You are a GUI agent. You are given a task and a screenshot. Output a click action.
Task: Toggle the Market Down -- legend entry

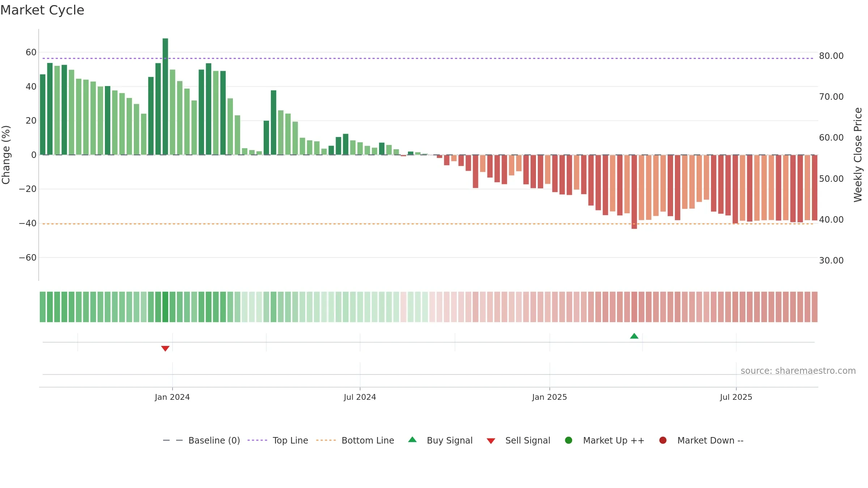tap(701, 440)
